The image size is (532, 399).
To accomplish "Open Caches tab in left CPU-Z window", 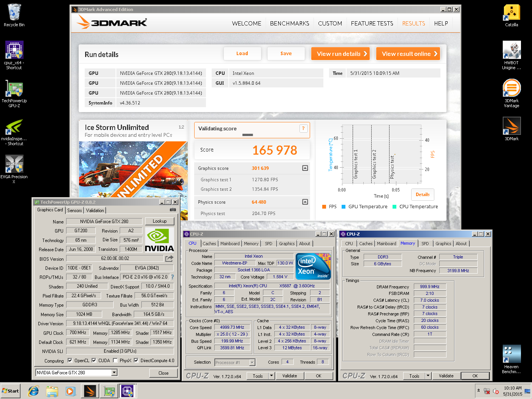I will click(x=209, y=244).
